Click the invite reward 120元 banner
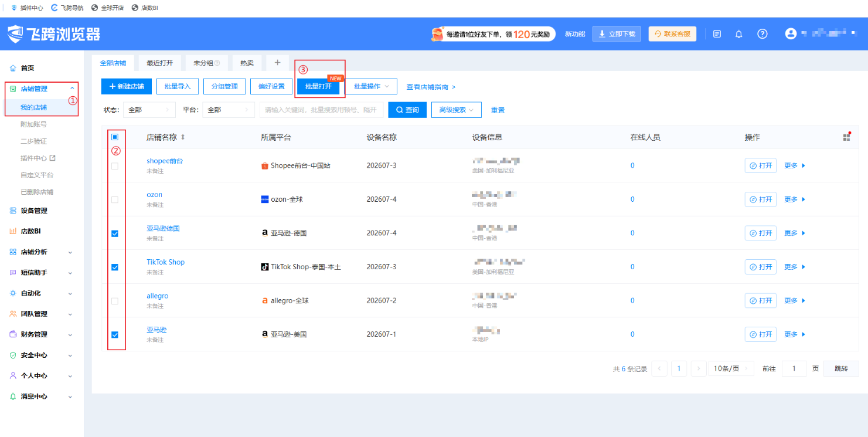868x437 pixels. (x=492, y=34)
